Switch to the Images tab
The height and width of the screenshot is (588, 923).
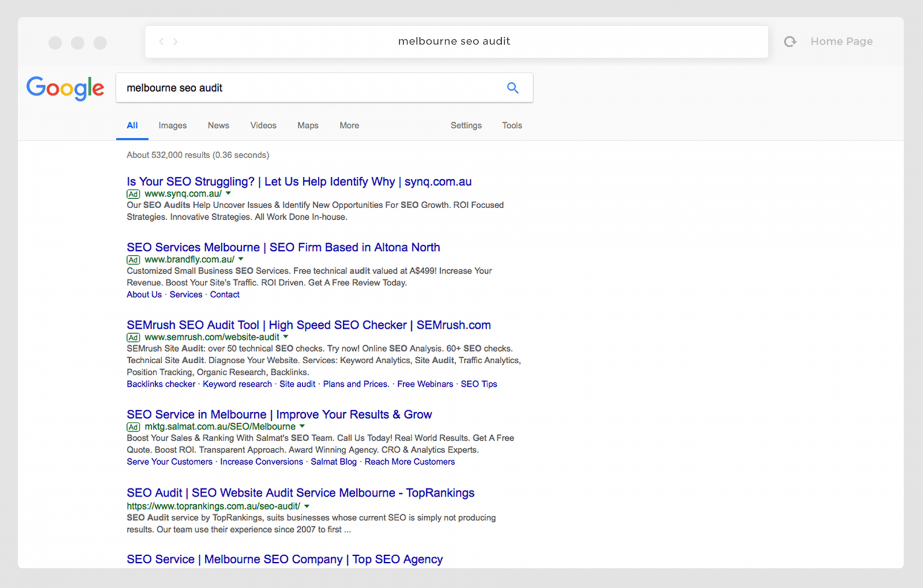click(x=172, y=126)
